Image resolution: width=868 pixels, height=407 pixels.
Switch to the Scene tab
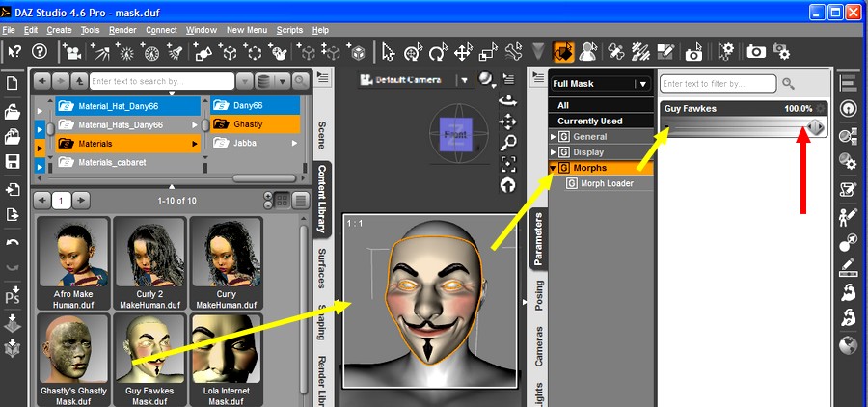click(x=321, y=135)
